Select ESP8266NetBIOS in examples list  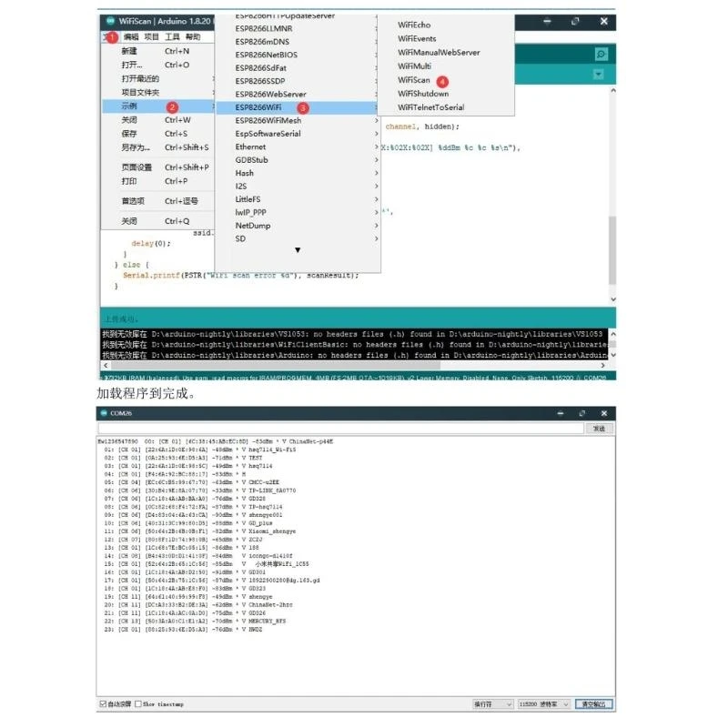(298, 55)
